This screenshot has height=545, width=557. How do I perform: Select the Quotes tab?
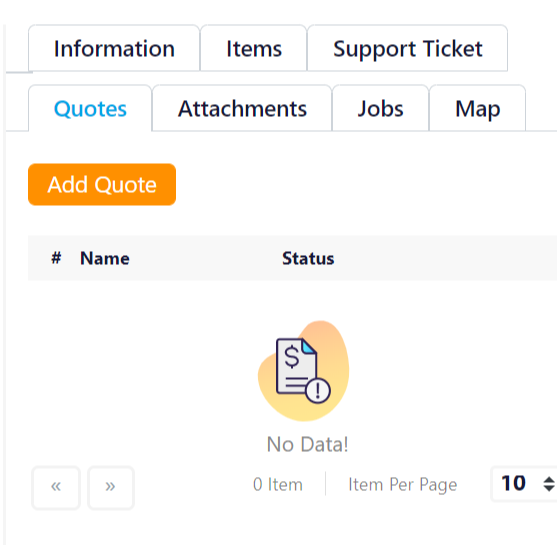click(x=90, y=108)
